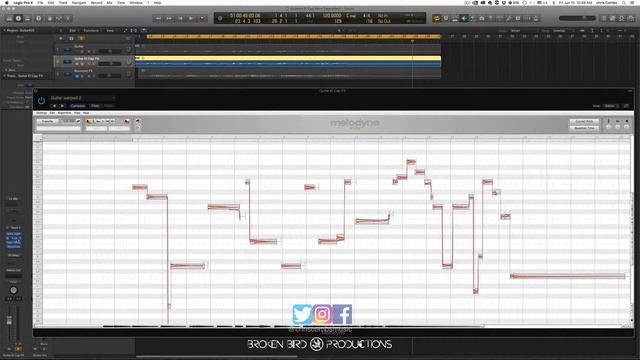Open Melodyne Settings menu
The height and width of the screenshot is (360, 640).
point(41,113)
